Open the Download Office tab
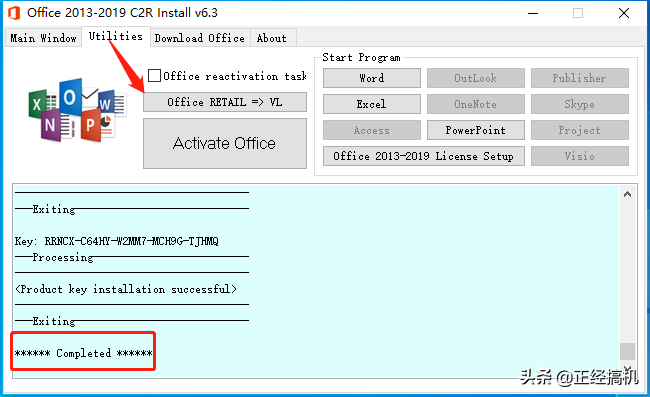This screenshot has height=397, width=650. [200, 38]
